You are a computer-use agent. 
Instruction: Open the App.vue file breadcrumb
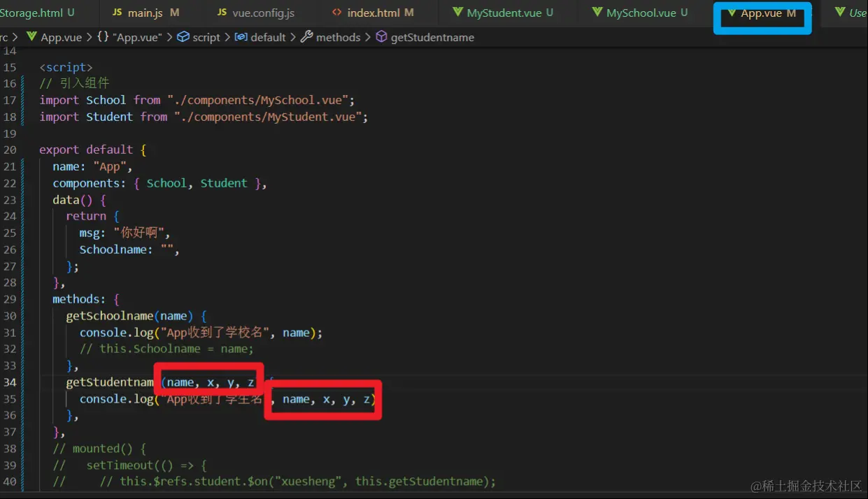point(61,37)
